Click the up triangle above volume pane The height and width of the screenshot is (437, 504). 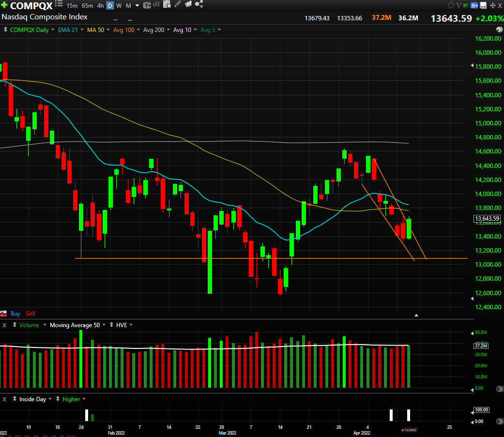(416, 315)
